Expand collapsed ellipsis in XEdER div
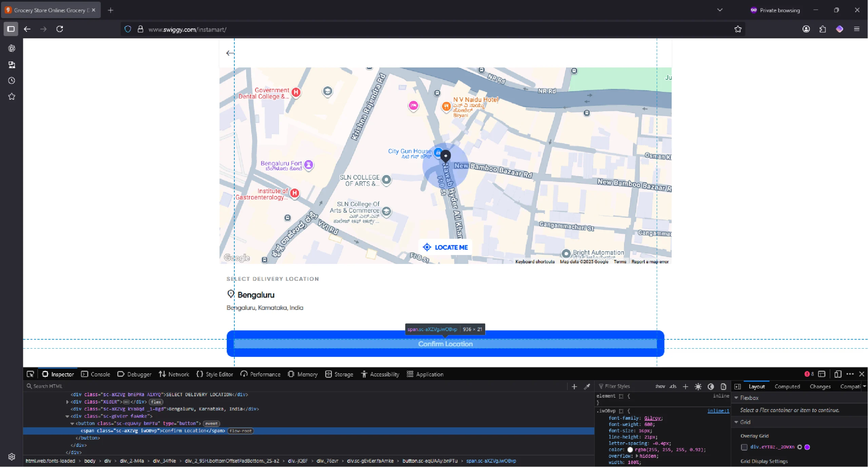The width and height of the screenshot is (868, 467). coord(126,402)
